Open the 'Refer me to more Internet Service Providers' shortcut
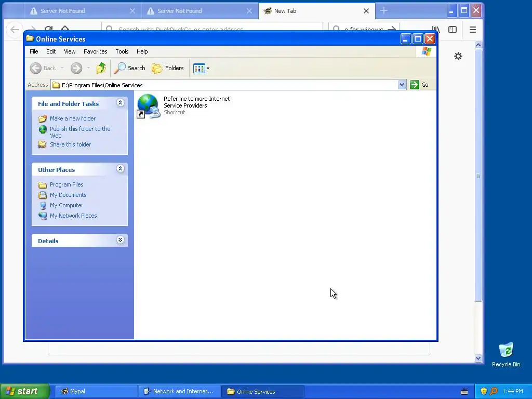This screenshot has width=532, height=399. [x=183, y=106]
